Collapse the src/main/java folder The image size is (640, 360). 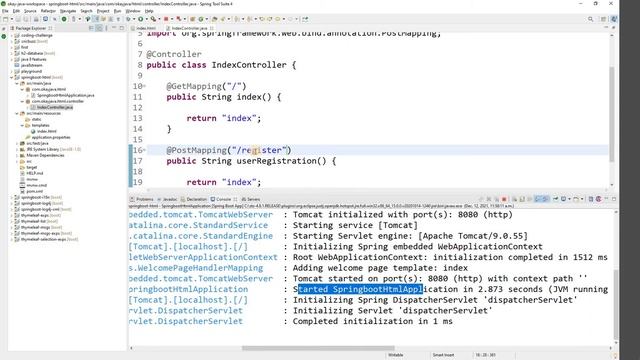pos(17,83)
